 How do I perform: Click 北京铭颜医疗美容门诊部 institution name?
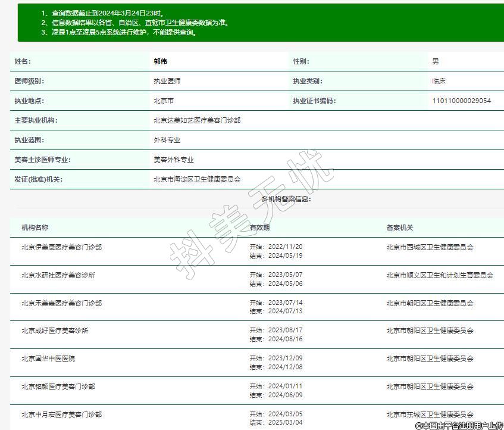tap(58, 387)
